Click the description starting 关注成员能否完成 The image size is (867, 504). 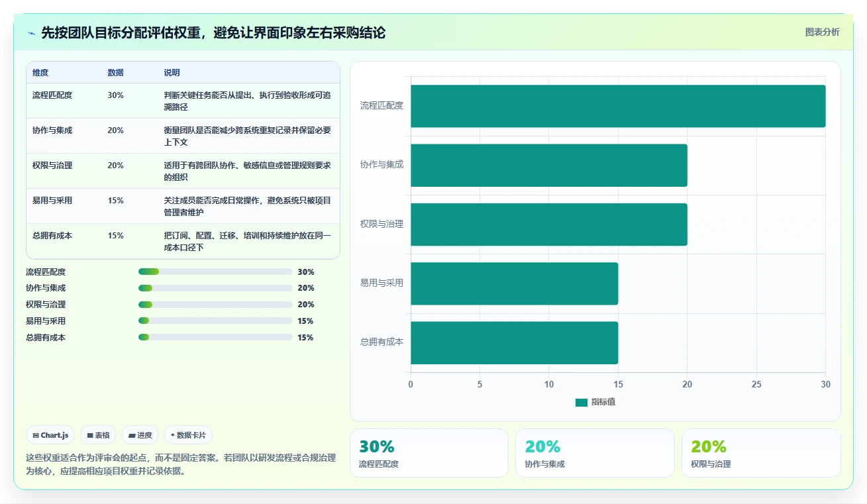[x=248, y=207]
